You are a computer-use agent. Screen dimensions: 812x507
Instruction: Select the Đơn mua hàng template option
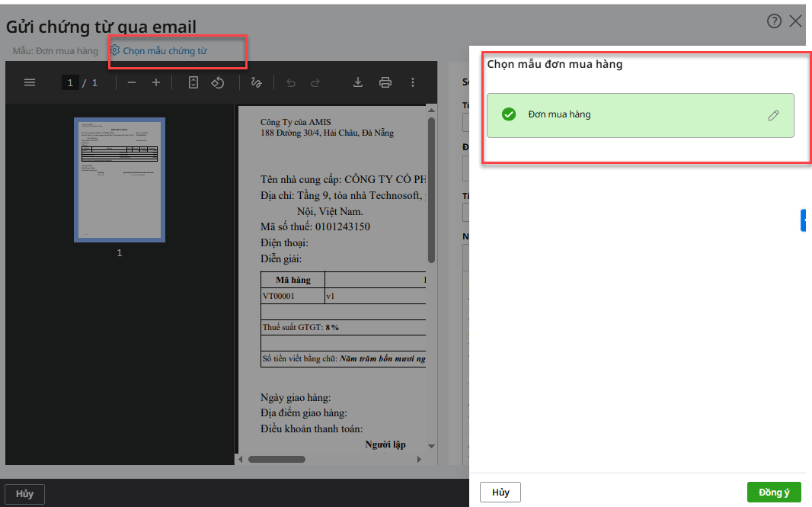click(559, 115)
